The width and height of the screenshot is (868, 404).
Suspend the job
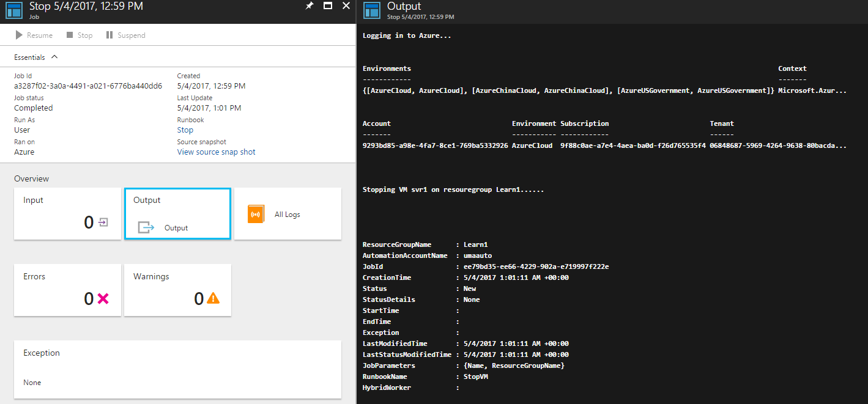coord(126,35)
